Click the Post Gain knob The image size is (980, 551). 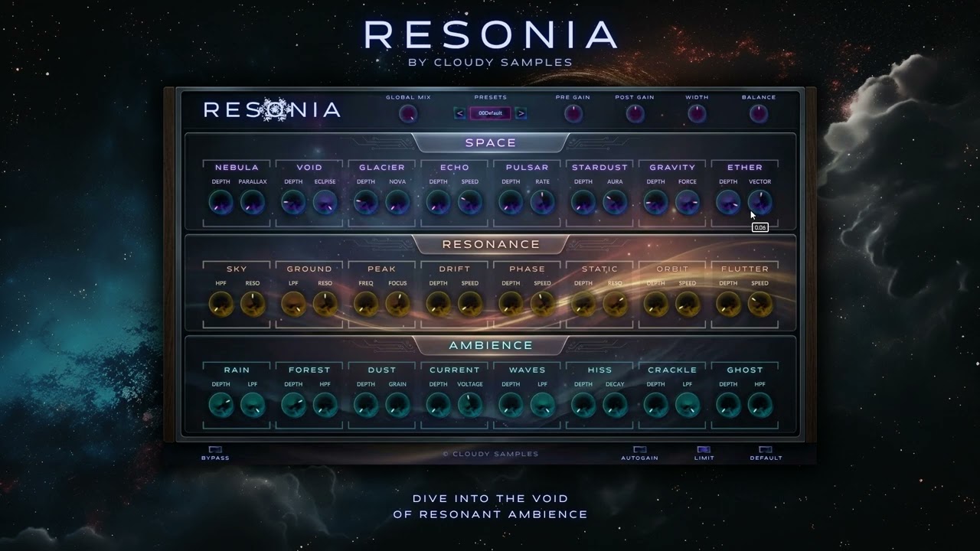click(x=635, y=114)
